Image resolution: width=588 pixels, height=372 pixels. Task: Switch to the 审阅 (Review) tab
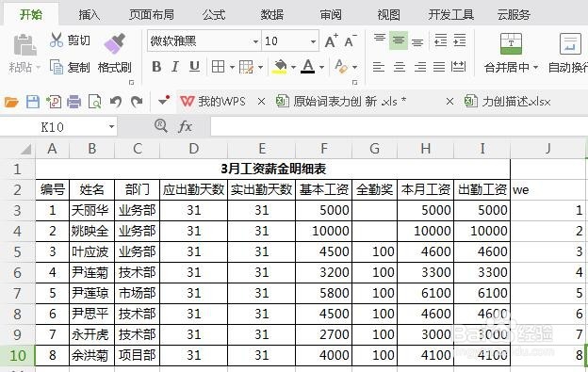[331, 15]
